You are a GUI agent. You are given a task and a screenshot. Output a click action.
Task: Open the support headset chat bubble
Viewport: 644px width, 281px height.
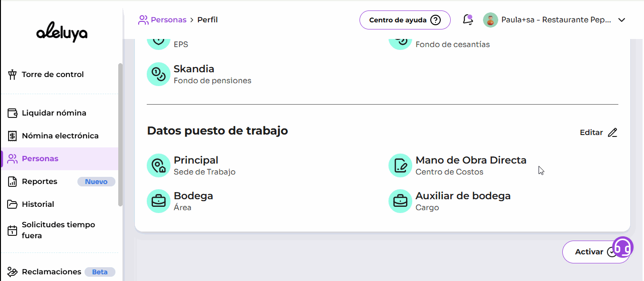pyautogui.click(x=623, y=248)
